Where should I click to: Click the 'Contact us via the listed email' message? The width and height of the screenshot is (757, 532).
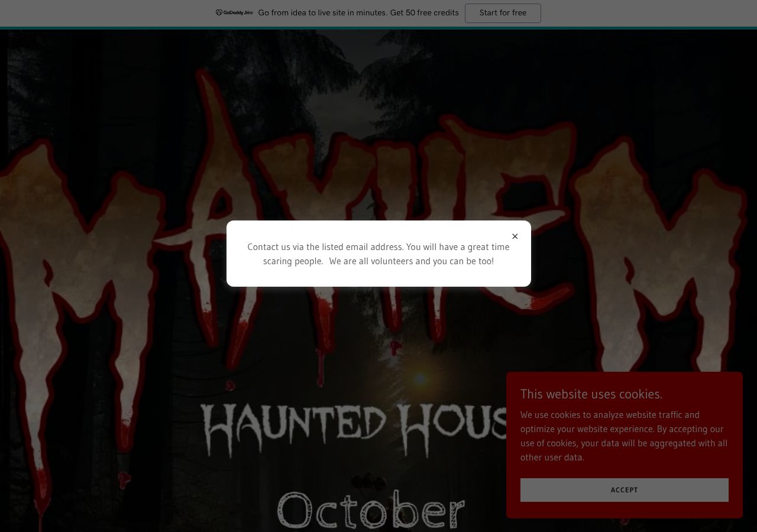(378, 254)
